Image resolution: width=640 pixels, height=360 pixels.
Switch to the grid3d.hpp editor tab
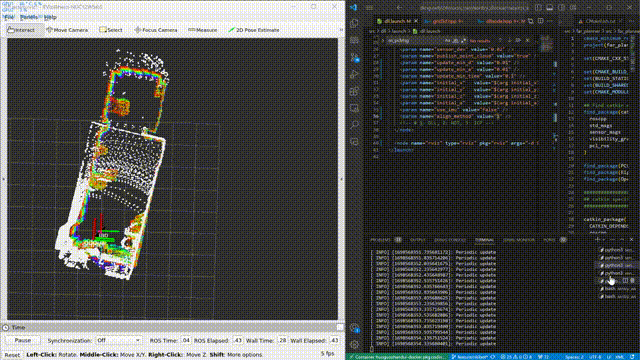447,21
